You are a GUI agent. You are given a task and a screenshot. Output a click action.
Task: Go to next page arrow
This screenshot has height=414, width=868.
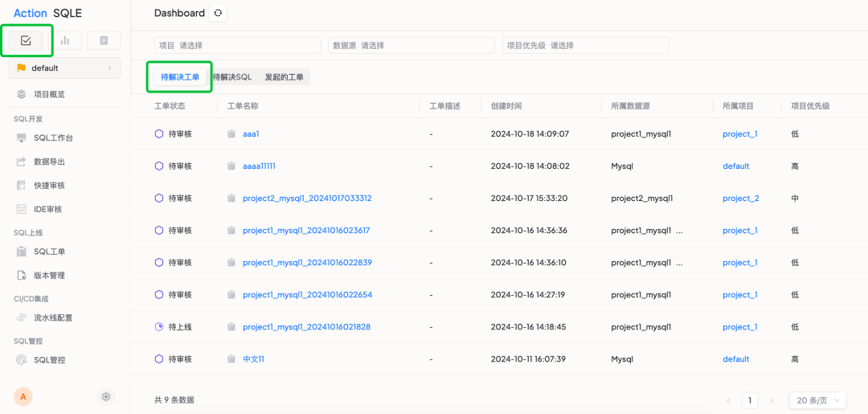[x=771, y=400]
